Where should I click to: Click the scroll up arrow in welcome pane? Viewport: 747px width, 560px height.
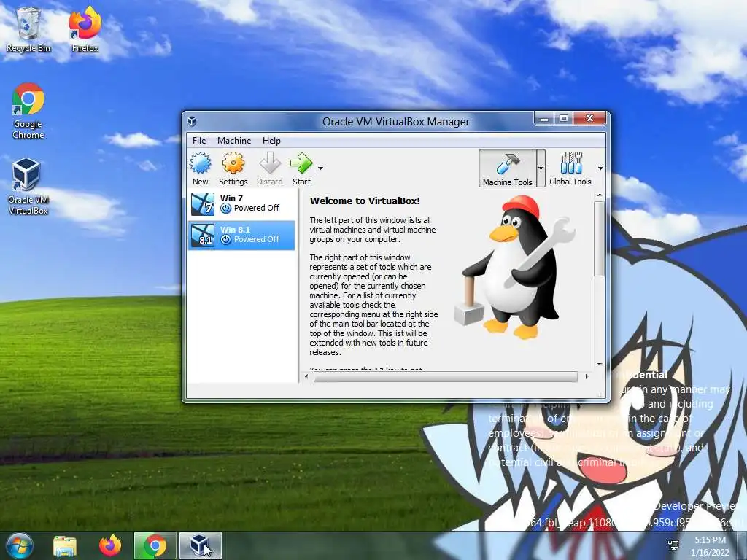click(600, 195)
